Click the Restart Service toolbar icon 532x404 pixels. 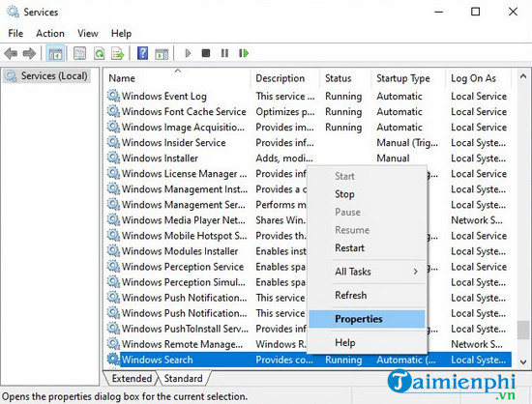point(244,53)
